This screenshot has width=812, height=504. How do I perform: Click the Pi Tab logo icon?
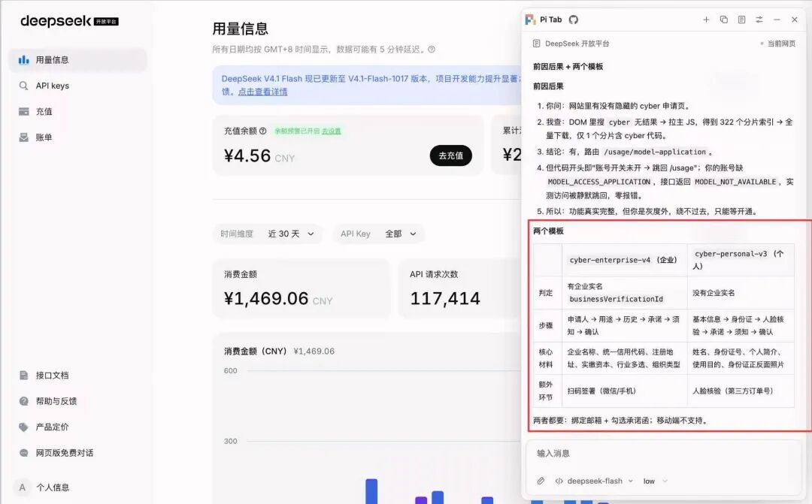click(x=530, y=20)
